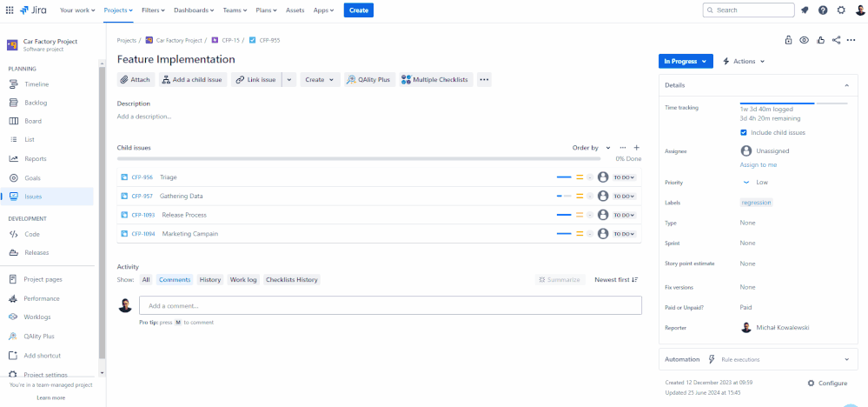This screenshot has width=868, height=407.
Task: Open child issues ellipsis menu
Action: (623, 148)
